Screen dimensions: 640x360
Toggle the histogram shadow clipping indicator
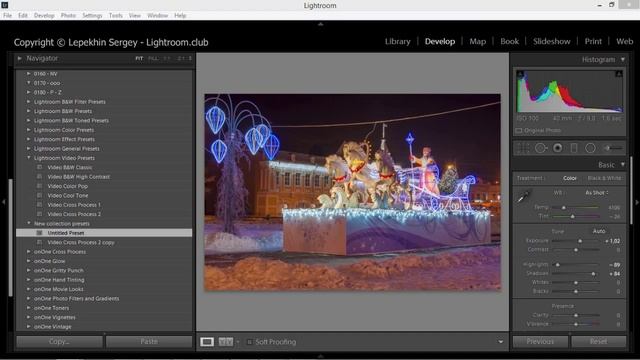coord(520,74)
